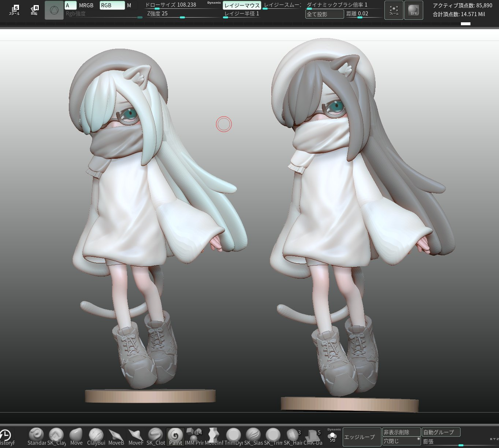Enable the M material mode

pos(132,5)
